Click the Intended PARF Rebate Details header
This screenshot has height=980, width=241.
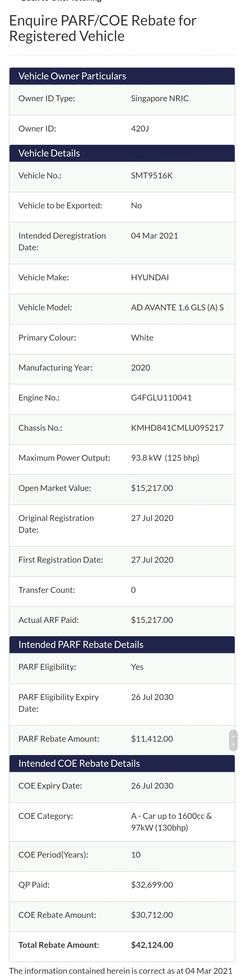coord(81,644)
